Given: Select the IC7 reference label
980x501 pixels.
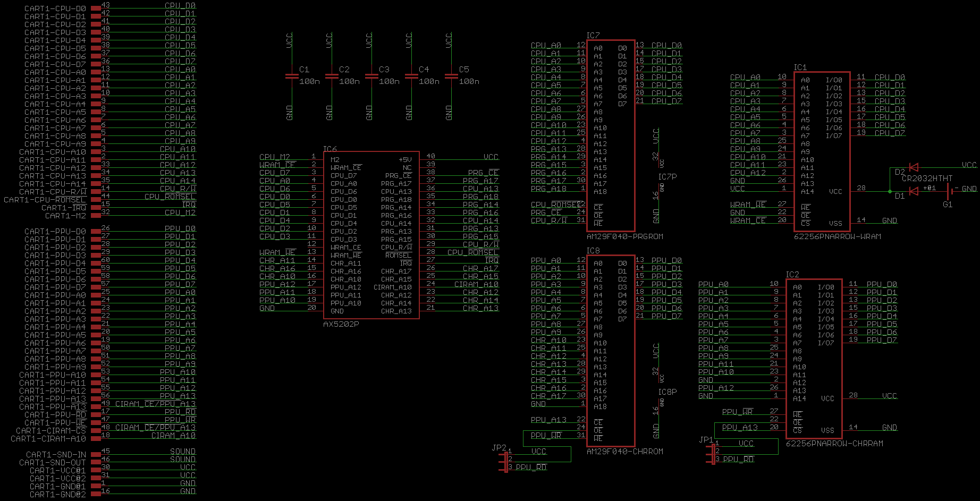Looking at the screenshot, I should 593,36.
